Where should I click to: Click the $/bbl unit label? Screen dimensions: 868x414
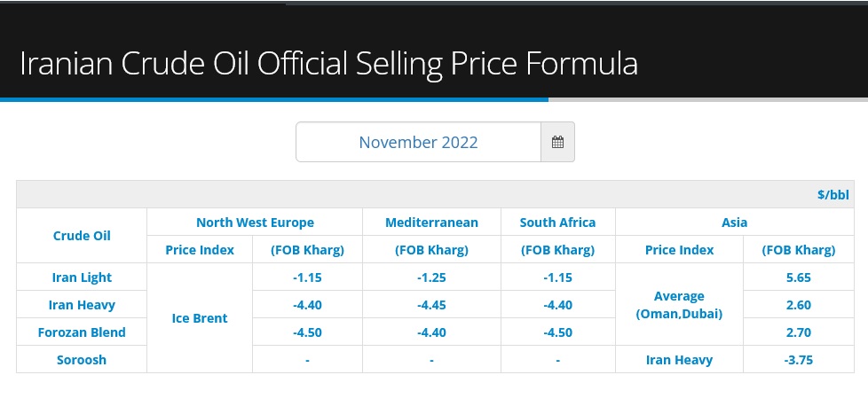(x=833, y=195)
